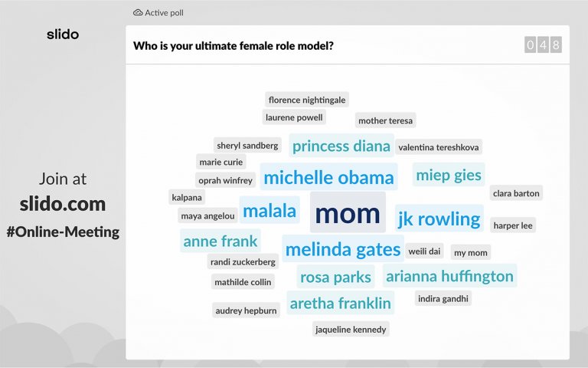Image resolution: width=588 pixels, height=368 pixels.
Task: Click the 'malala' word tag
Action: pyautogui.click(x=269, y=211)
